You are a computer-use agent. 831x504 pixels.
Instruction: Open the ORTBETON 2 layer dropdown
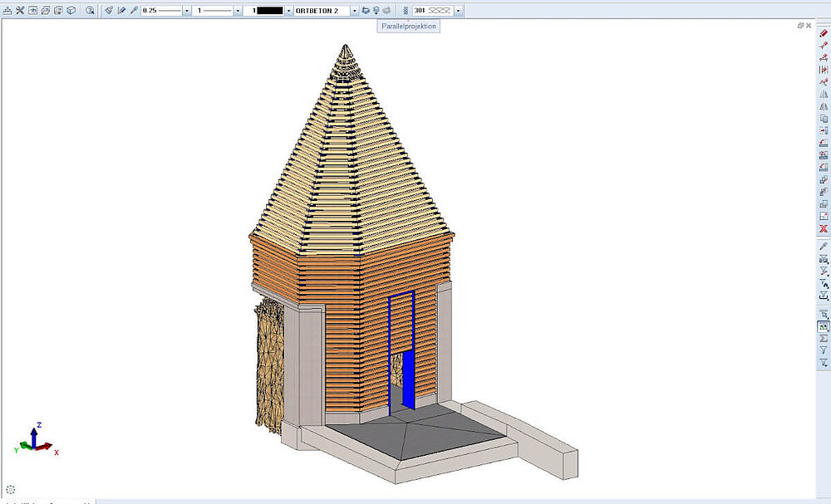[355, 11]
